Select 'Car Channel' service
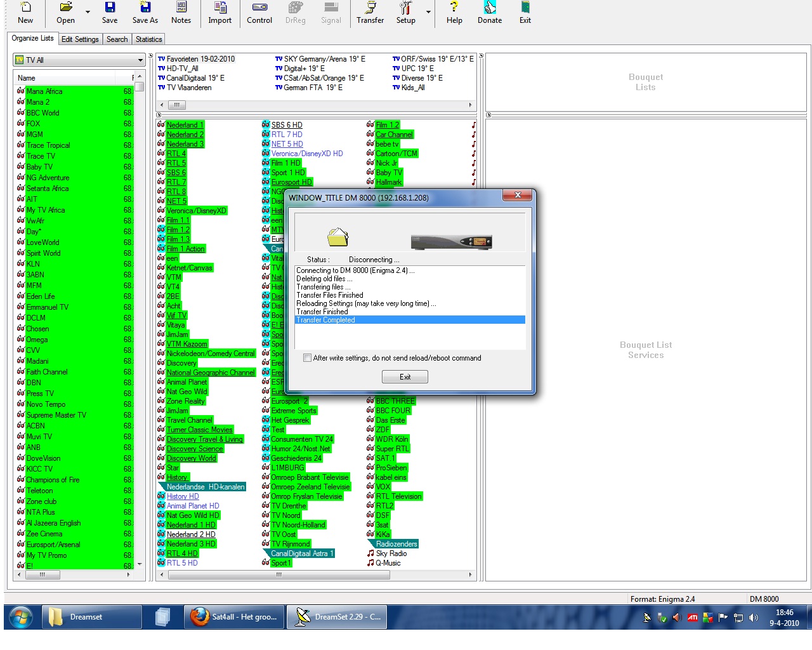The image size is (812, 650). 394,135
